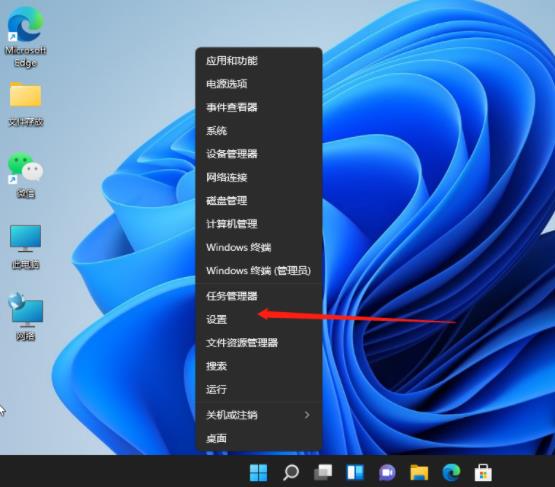Open 任务管理器 from the menu
Viewport: 555px width, 487px height.
point(259,296)
